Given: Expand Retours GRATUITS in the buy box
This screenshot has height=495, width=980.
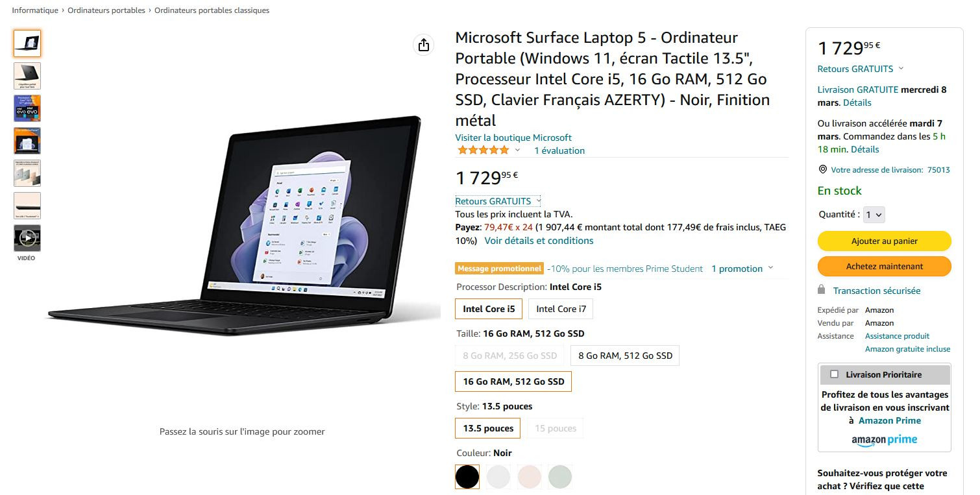Looking at the screenshot, I should [860, 69].
